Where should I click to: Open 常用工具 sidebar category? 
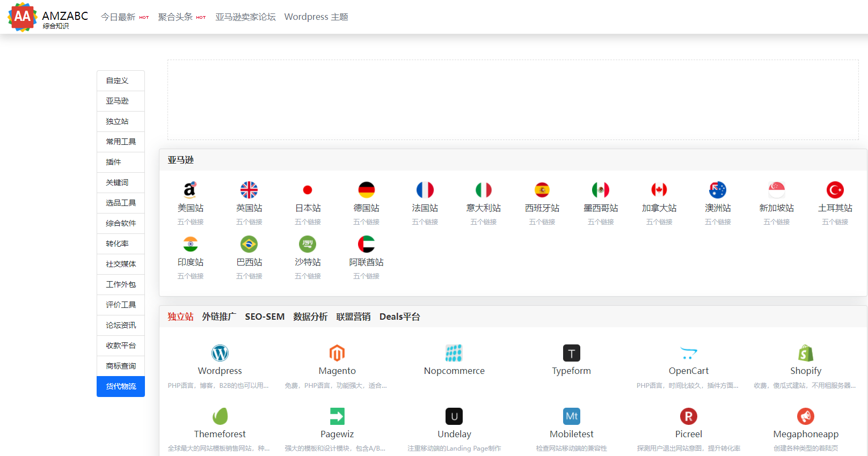pyautogui.click(x=121, y=142)
